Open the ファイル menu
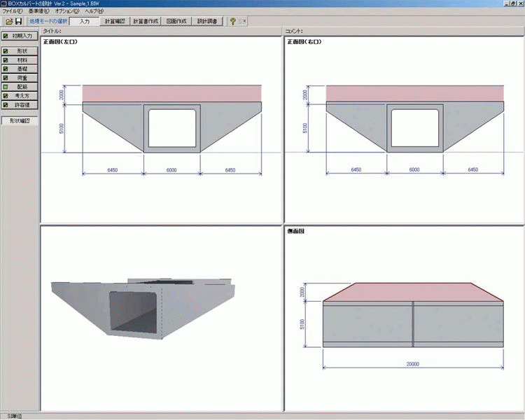Viewport: 525px width, 420px height. tap(13, 12)
